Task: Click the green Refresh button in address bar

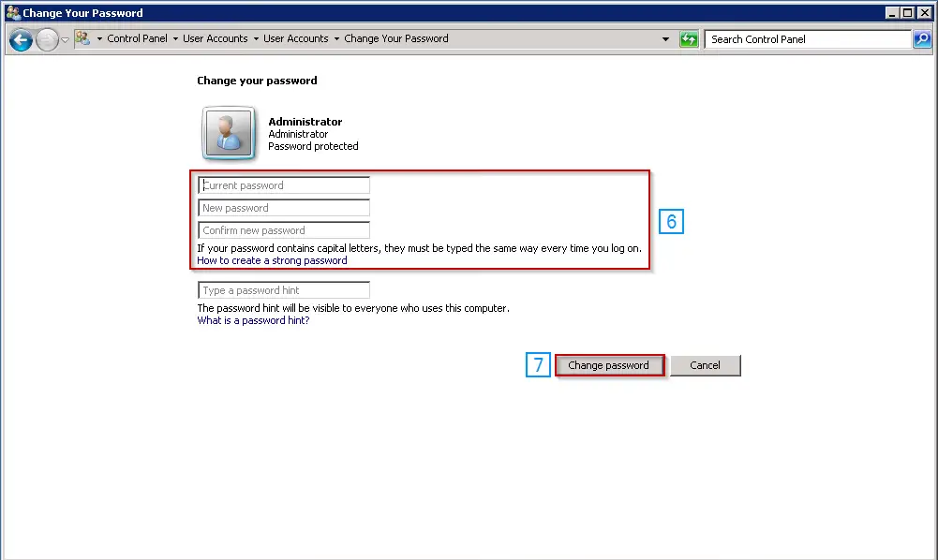Action: pos(689,39)
